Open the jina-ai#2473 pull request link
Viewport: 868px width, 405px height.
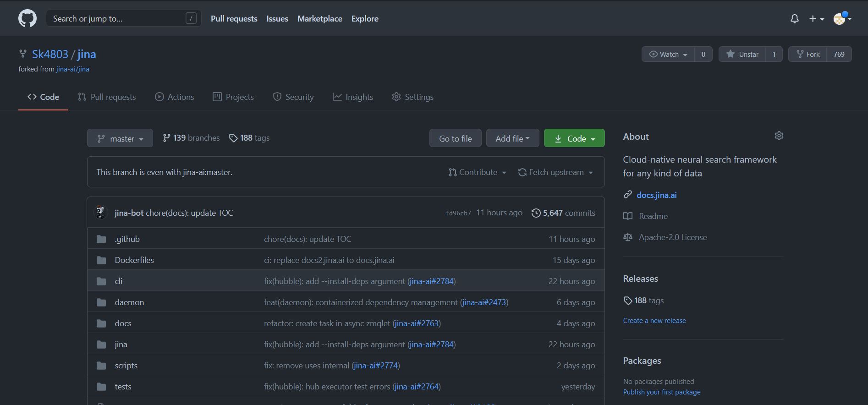point(484,302)
